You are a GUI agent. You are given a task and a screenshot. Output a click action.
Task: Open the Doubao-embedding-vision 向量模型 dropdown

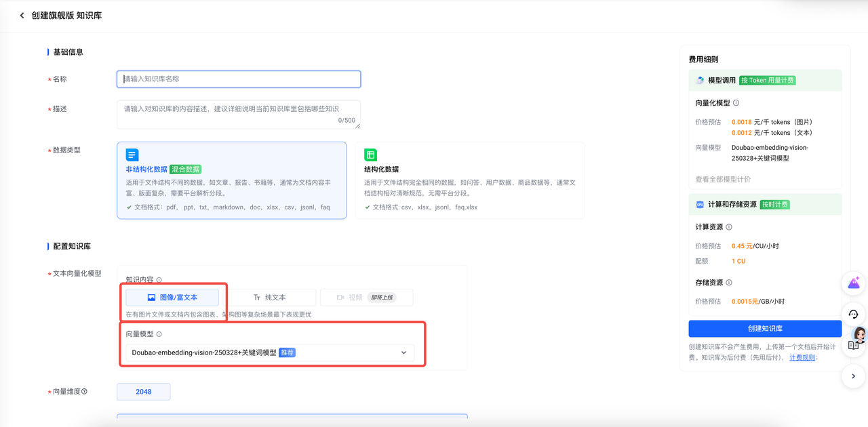tap(270, 352)
